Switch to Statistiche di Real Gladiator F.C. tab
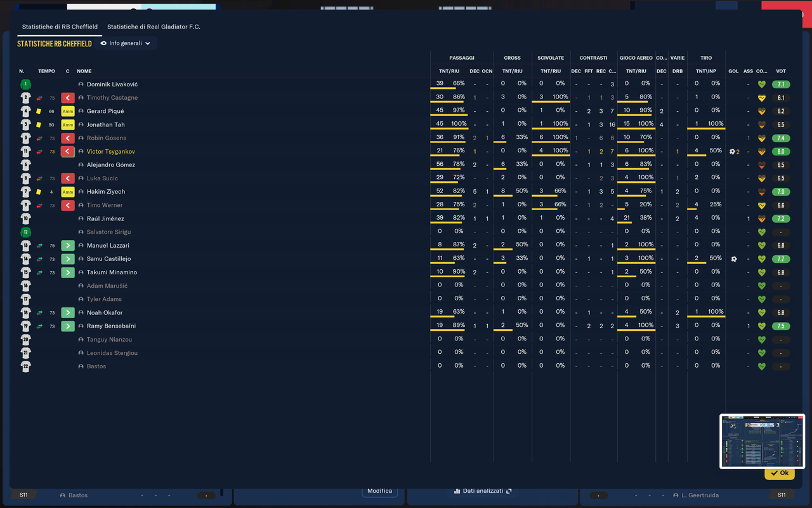The width and height of the screenshot is (812, 508). point(154,27)
